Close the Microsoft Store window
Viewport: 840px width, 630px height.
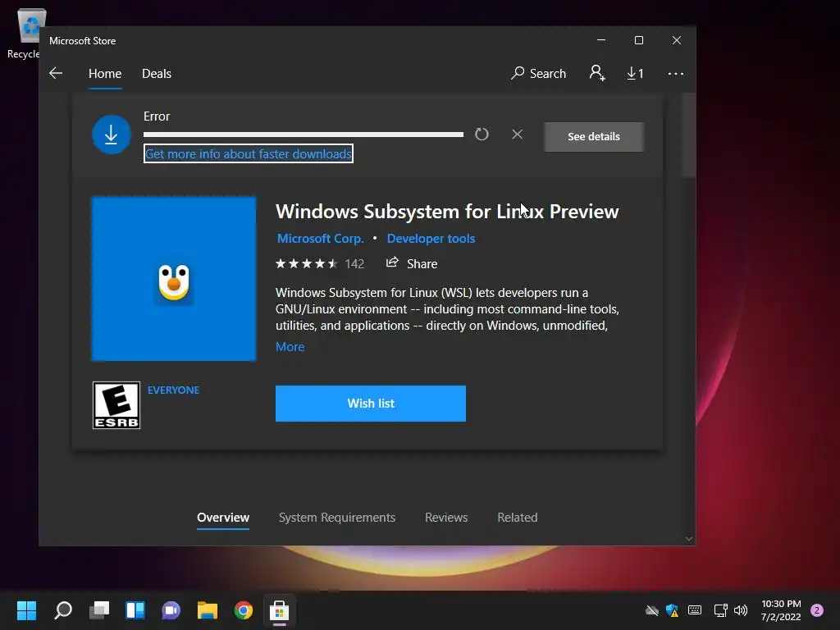click(677, 40)
